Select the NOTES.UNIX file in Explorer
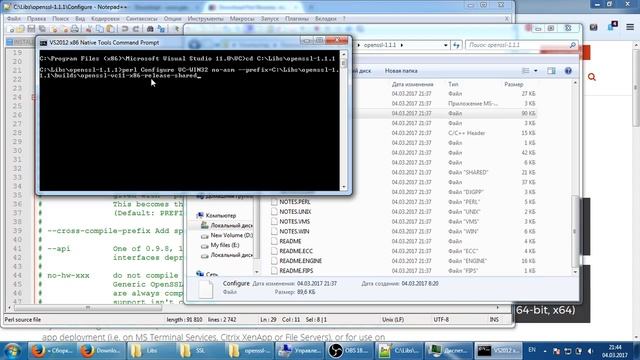 tap(295, 212)
